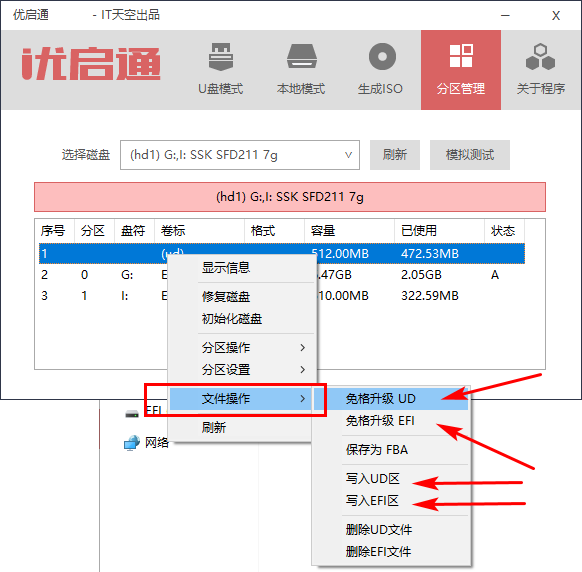Click the 刷新 button beside disk selector

click(x=395, y=155)
